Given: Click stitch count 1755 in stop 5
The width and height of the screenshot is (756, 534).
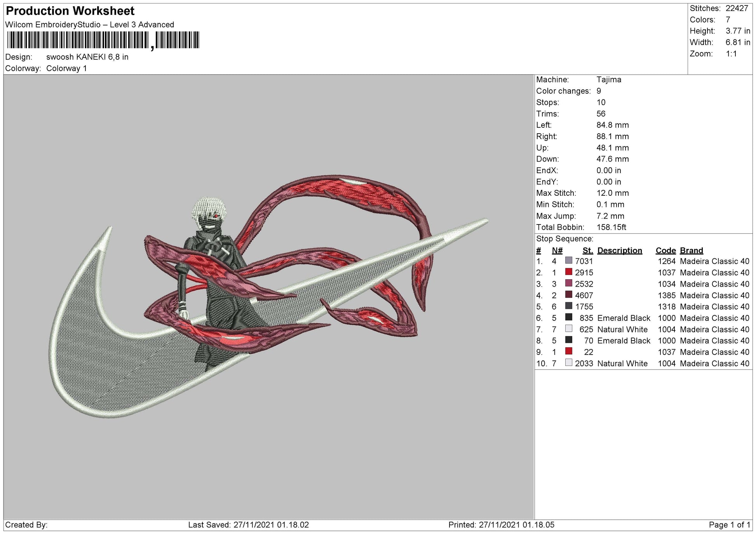Looking at the screenshot, I should click(584, 307).
